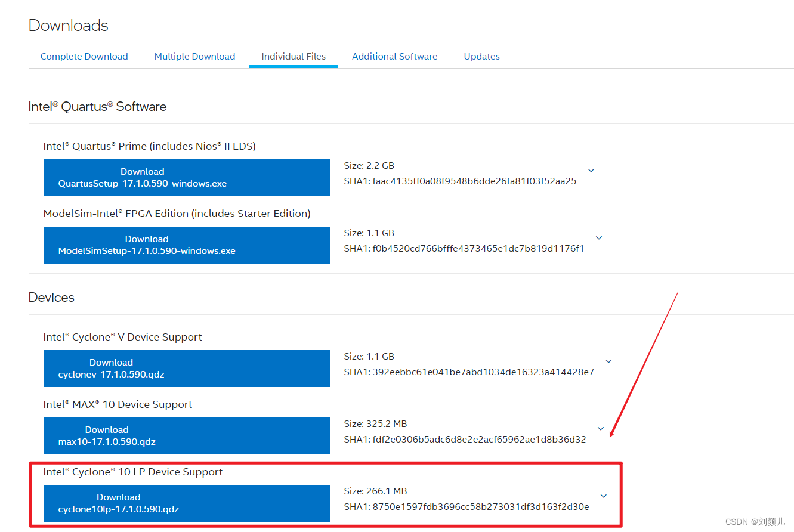This screenshot has width=794, height=532.
Task: Select the Individual Files tab
Action: (x=293, y=57)
